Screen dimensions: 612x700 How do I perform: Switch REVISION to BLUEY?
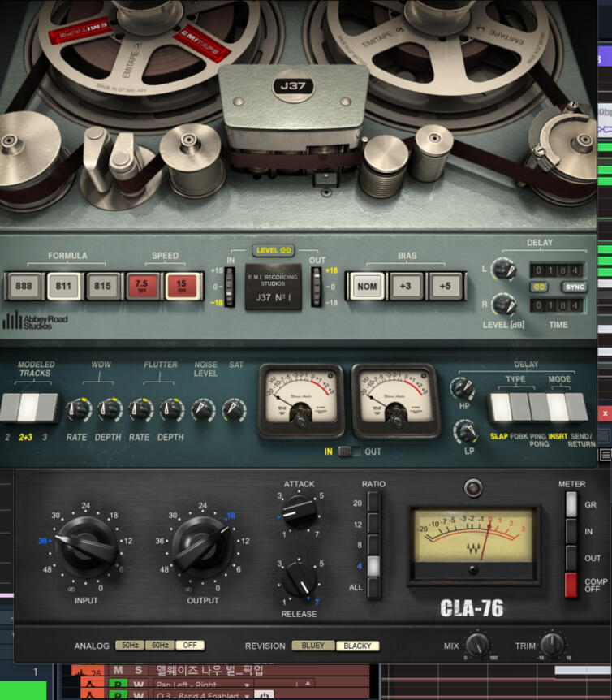tap(312, 646)
